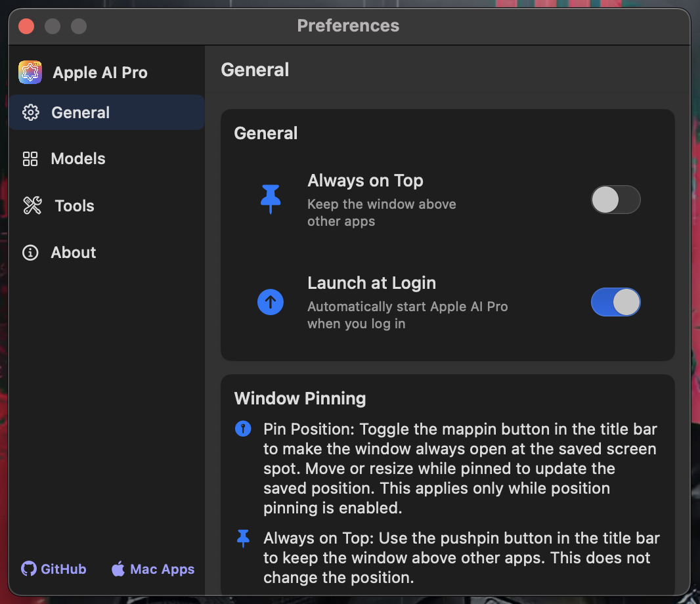Open the GitHub link
The width and height of the screenshot is (700, 604).
63,569
